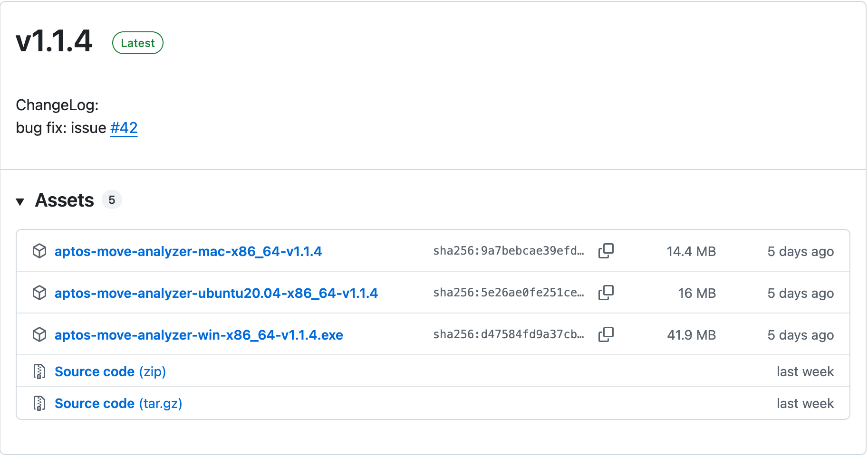
Task: Download aptos-move-analyzer-ubuntu20.04-x86_64-v1.1.4
Action: 216,293
